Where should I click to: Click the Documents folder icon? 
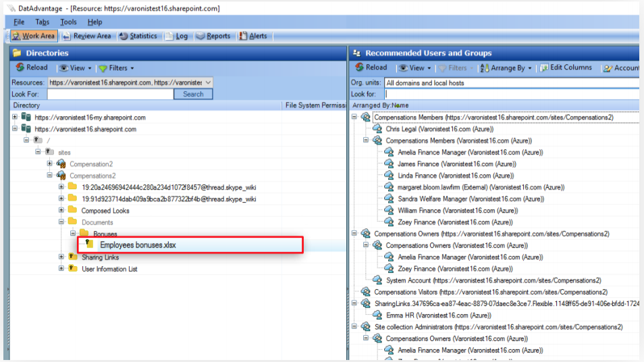tap(73, 222)
